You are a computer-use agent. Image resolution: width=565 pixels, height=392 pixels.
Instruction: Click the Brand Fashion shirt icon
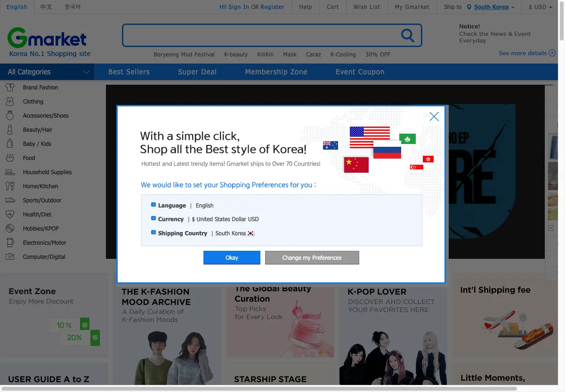click(x=10, y=87)
